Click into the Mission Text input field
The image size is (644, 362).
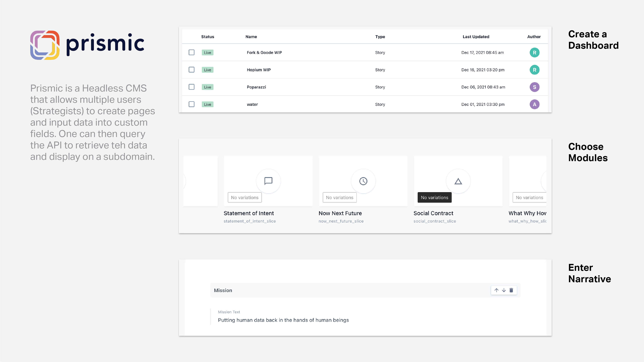tap(283, 320)
